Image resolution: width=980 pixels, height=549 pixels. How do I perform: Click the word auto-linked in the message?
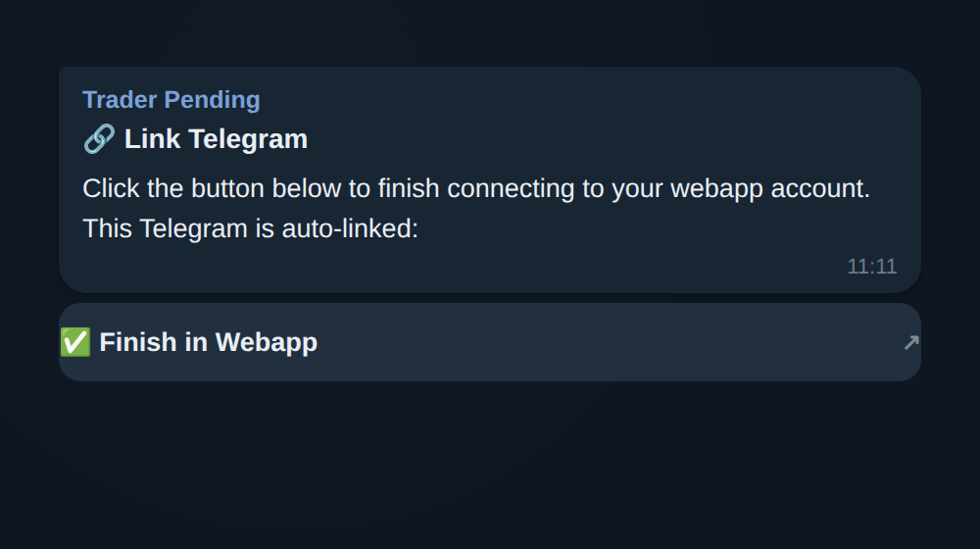tap(350, 228)
